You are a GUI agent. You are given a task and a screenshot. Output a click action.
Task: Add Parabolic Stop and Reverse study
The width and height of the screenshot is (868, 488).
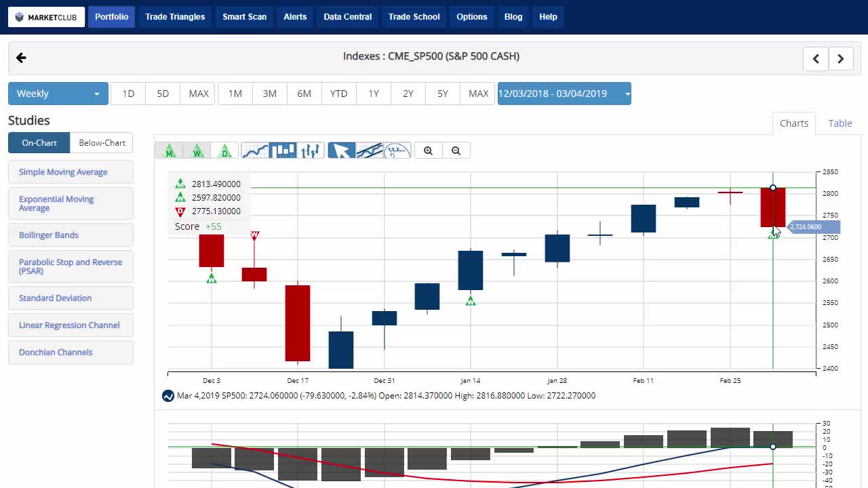[71, 266]
